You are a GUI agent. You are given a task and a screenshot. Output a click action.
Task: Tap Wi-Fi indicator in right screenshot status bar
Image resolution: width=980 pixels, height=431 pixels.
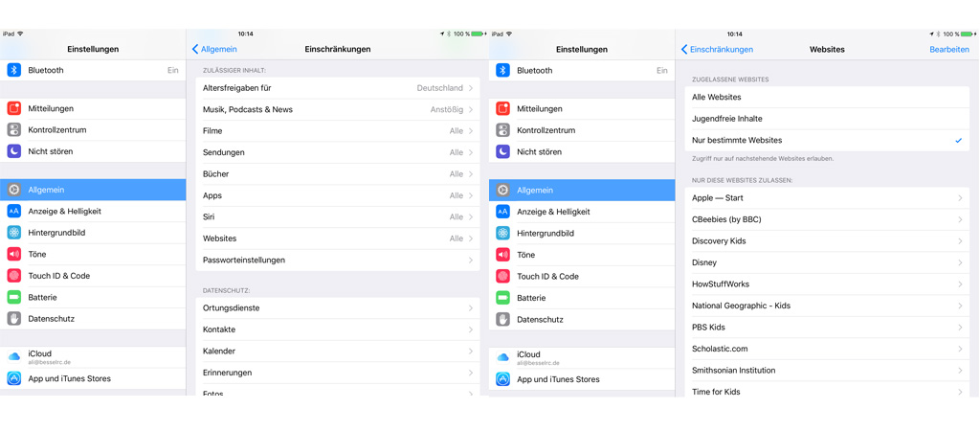pyautogui.click(x=509, y=34)
